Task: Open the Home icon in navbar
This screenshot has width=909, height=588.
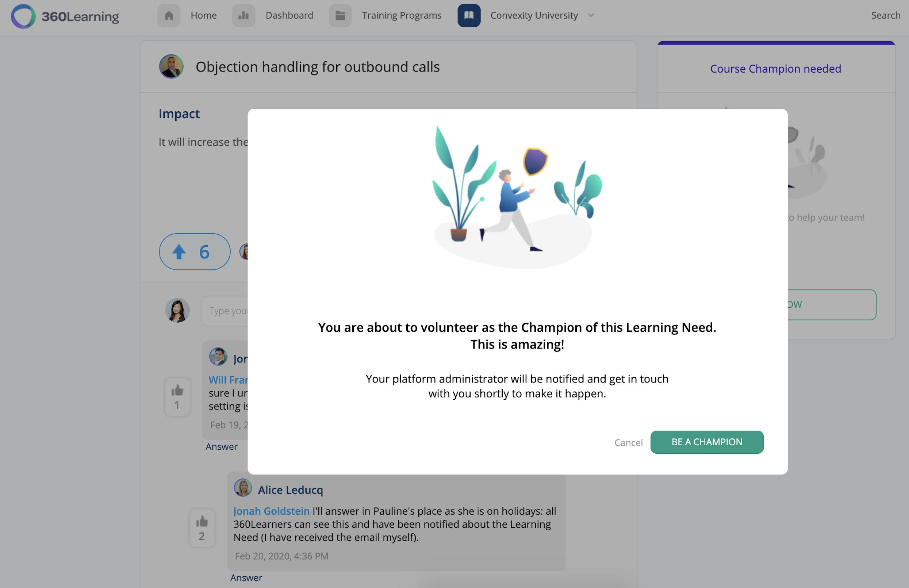Action: [169, 16]
